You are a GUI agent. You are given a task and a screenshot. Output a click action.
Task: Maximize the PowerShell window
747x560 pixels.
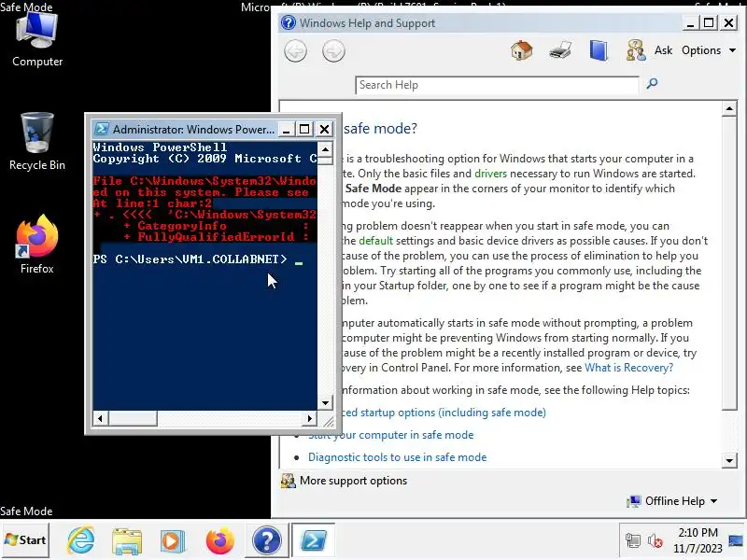click(304, 130)
